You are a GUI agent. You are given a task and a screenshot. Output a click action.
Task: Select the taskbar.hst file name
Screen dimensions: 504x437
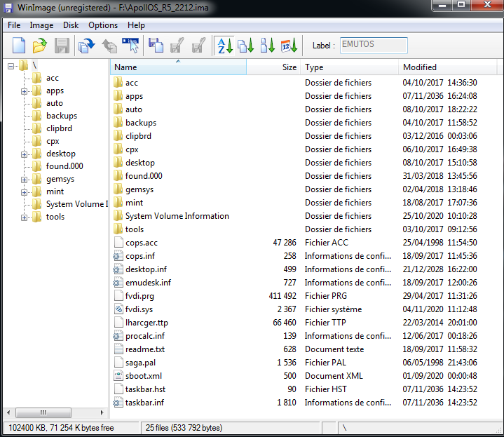145,389
